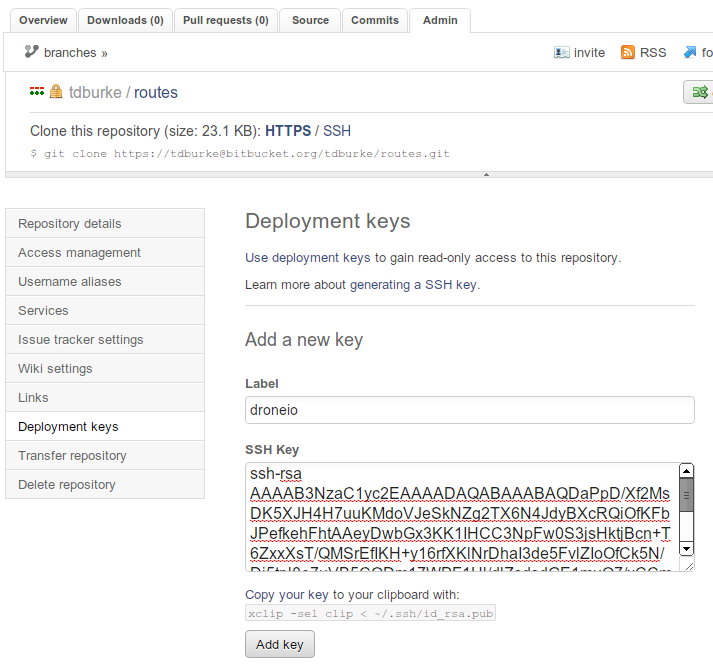The image size is (713, 665).
Task: Click the repository avatar dots icon
Action: (37, 91)
